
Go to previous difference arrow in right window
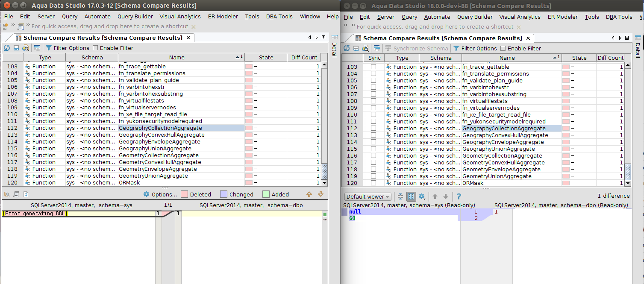[435, 196]
